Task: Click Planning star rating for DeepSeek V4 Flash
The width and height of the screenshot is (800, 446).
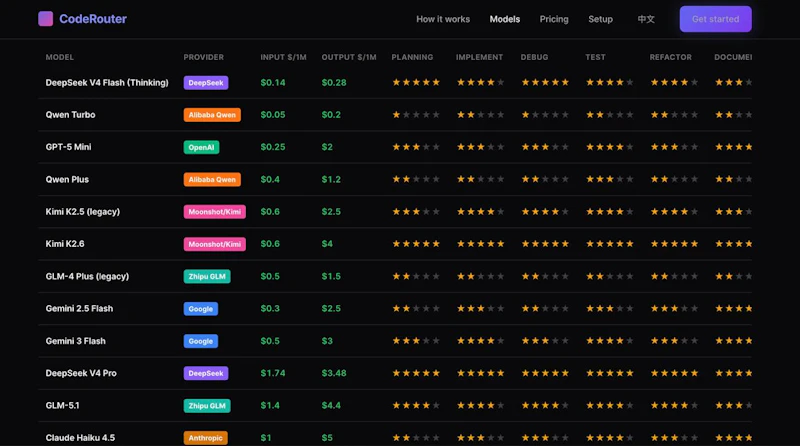Action: coord(416,82)
